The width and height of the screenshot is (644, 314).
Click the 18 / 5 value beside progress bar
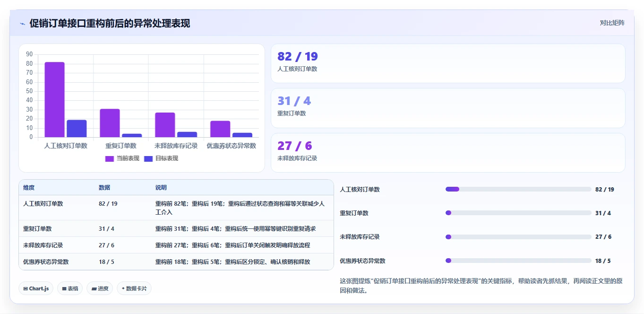click(x=603, y=261)
